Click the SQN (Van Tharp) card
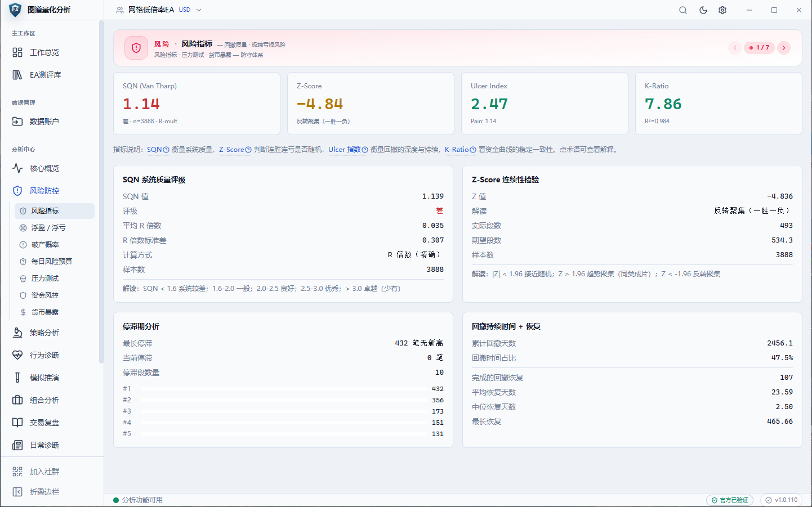 click(x=197, y=104)
